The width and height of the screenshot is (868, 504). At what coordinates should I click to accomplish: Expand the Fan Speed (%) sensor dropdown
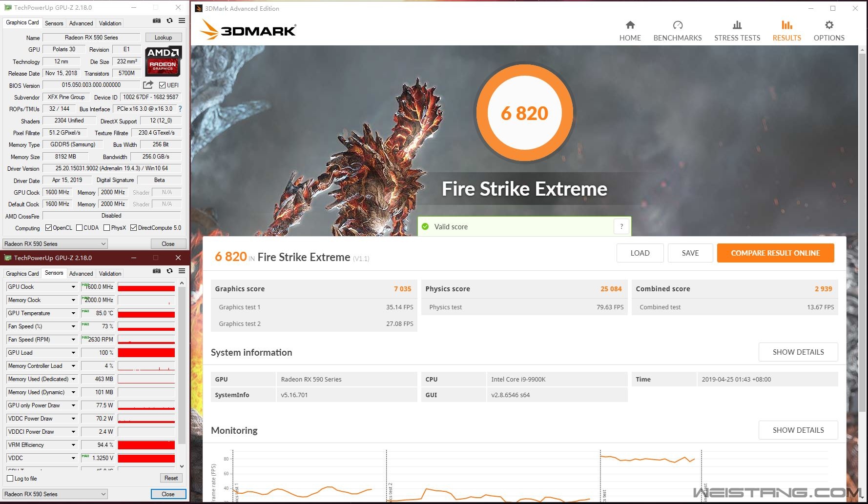tap(74, 326)
